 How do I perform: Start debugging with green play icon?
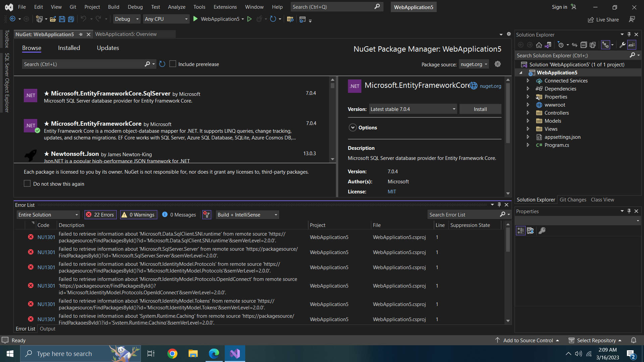click(x=196, y=19)
